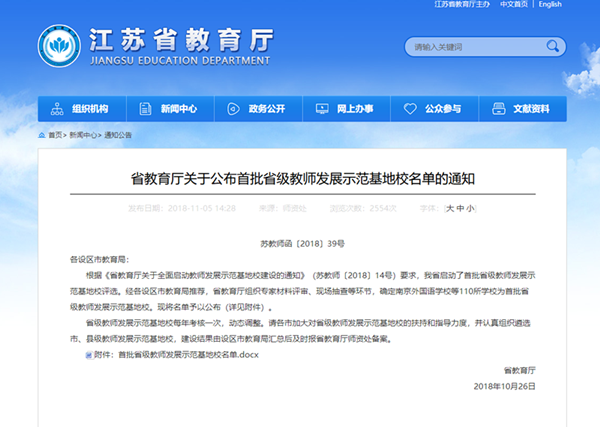Click the home icon in breadcrumb
Viewport: 600px width, 427px height.
[x=42, y=134]
